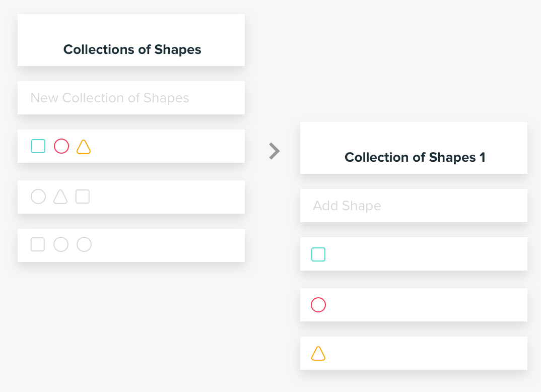Click the last gray circle in third collection
541x392 pixels.
[x=84, y=244]
